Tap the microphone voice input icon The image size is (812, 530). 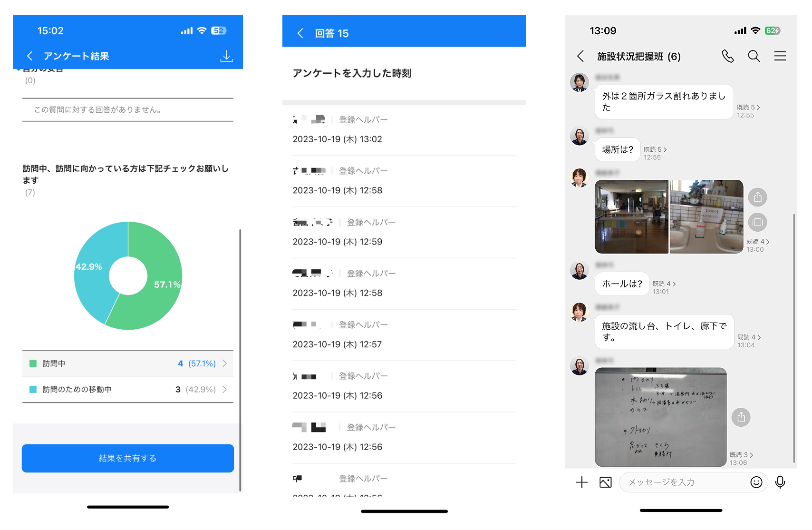point(780,482)
